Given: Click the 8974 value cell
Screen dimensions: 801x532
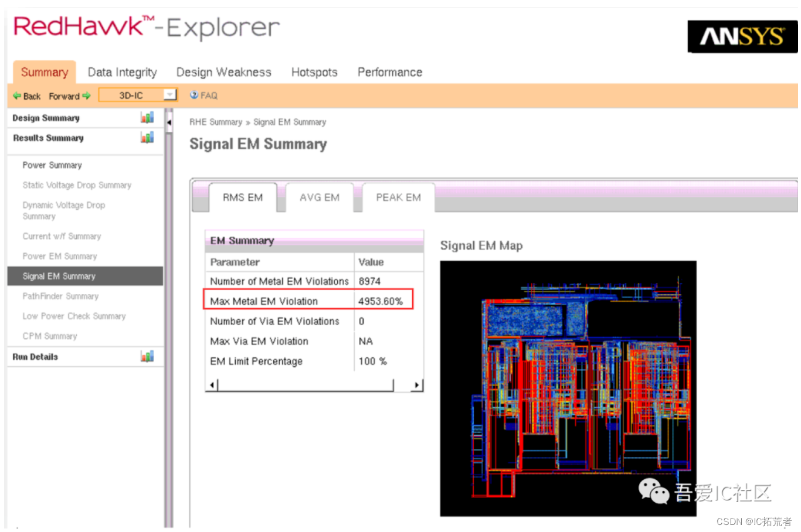Looking at the screenshot, I should pyautogui.click(x=369, y=281).
